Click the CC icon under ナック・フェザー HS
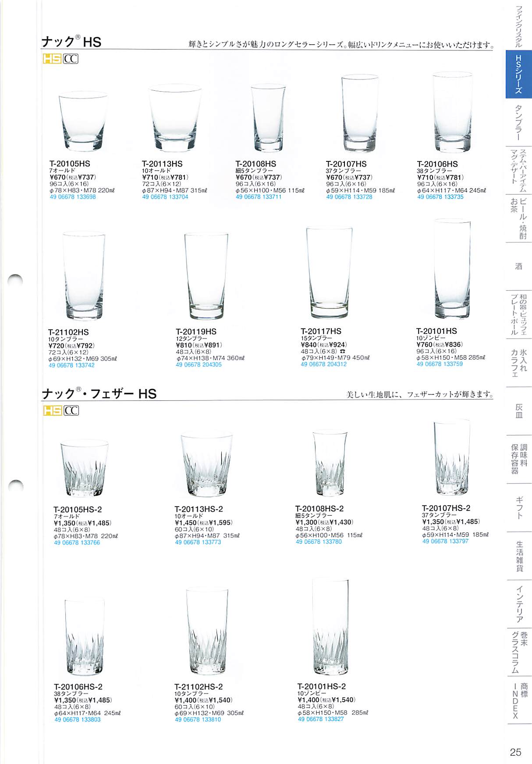Screen dimensions: 532x764 pyautogui.click(x=72, y=411)
